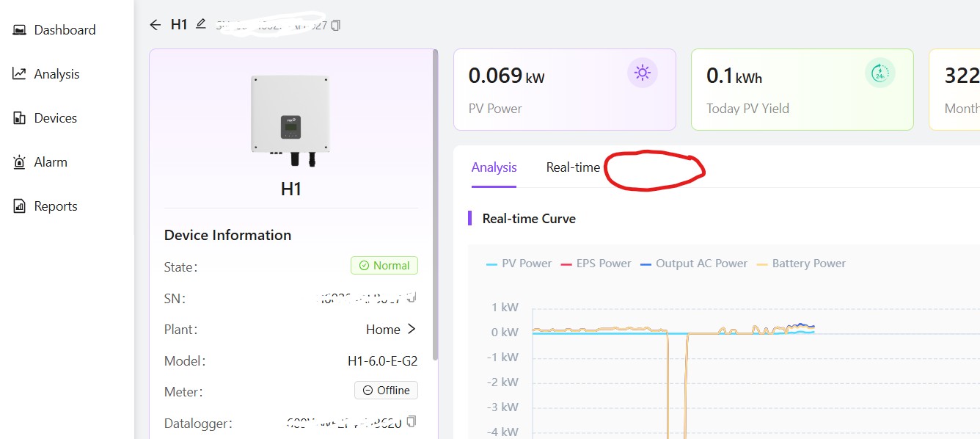Click the 24h icon on Today PV Yield
The height and width of the screenshot is (439, 980).
click(880, 73)
